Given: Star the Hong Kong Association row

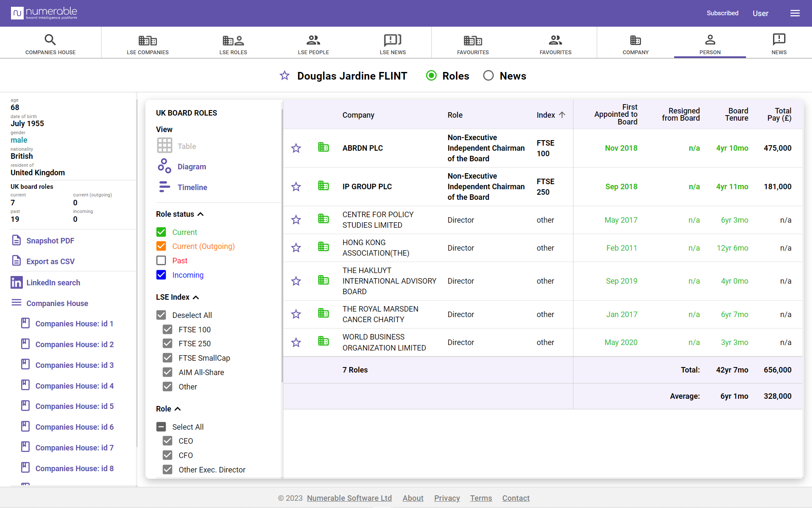Looking at the screenshot, I should point(296,248).
